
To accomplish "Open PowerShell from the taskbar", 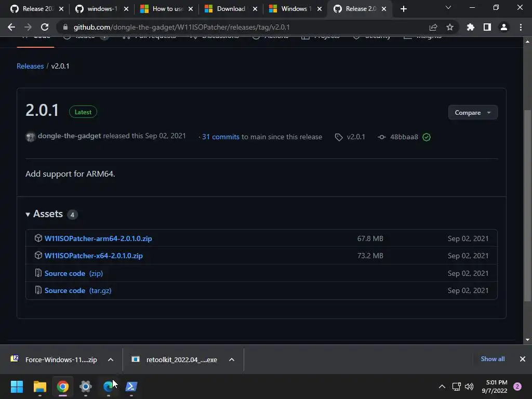I will 131,387.
